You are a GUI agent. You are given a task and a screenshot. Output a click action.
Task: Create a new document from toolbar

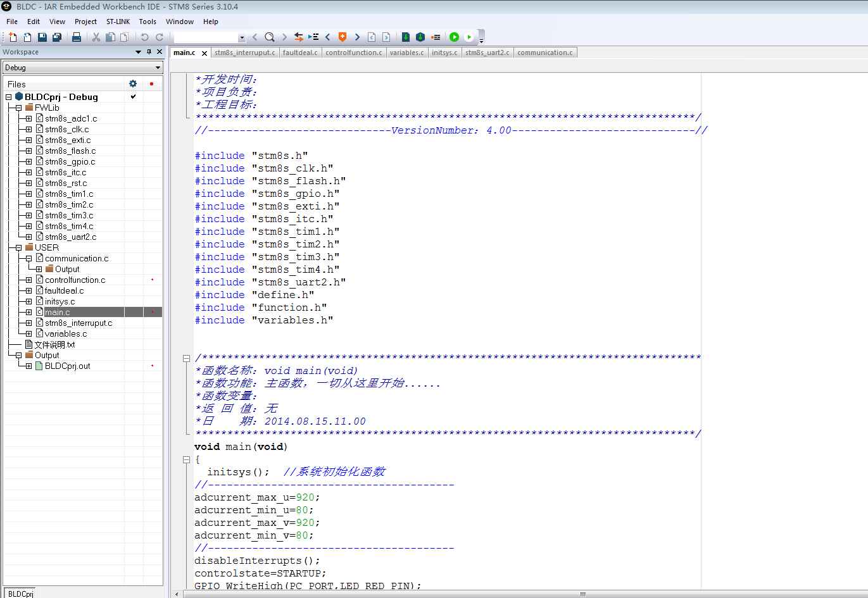coord(12,37)
